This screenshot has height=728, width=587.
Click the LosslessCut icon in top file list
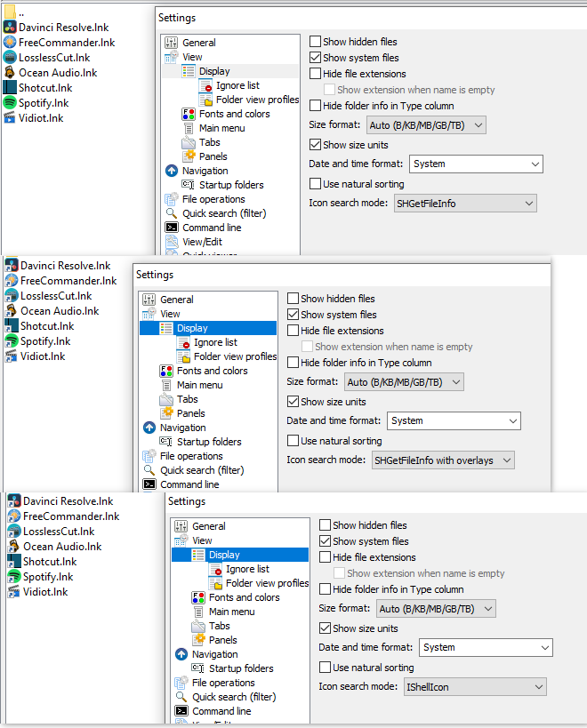[10, 58]
